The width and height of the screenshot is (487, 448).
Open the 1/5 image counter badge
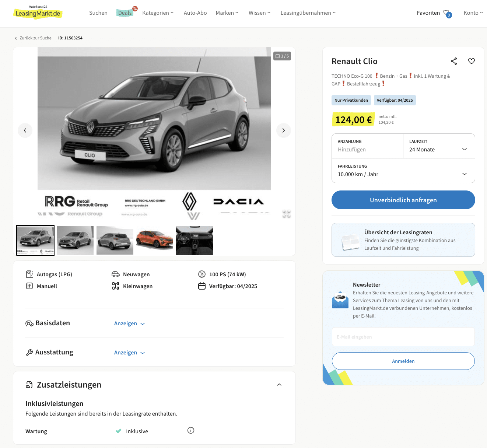tap(282, 56)
